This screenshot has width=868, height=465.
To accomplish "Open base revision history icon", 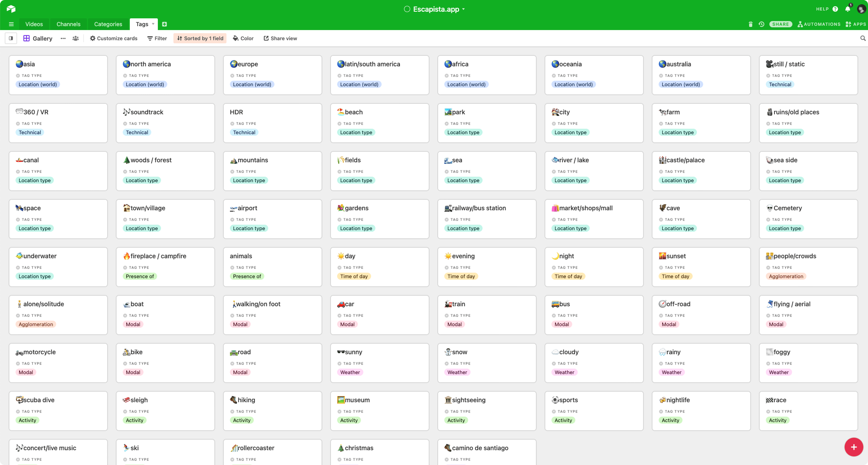I will (761, 24).
